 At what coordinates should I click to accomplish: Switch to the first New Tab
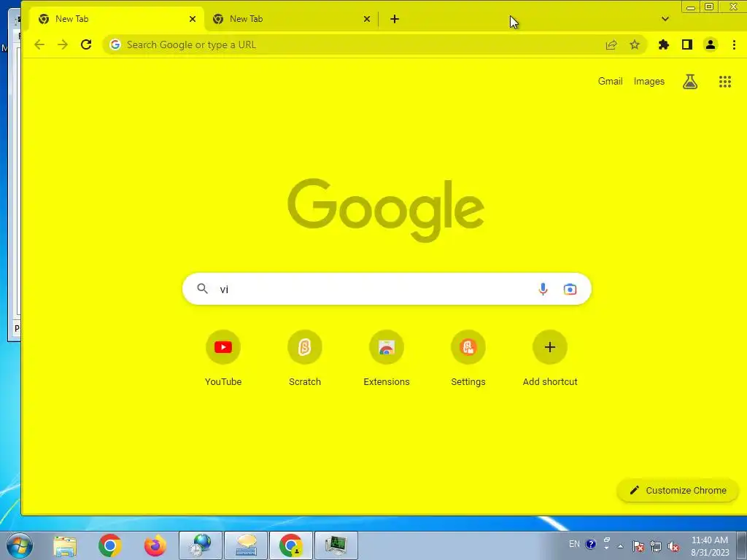click(x=117, y=19)
